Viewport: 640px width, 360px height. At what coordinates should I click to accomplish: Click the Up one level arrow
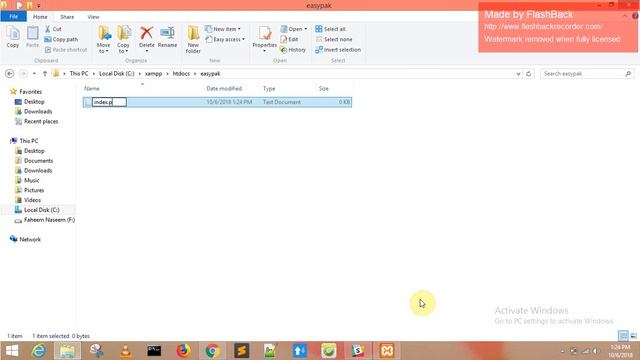click(45, 73)
